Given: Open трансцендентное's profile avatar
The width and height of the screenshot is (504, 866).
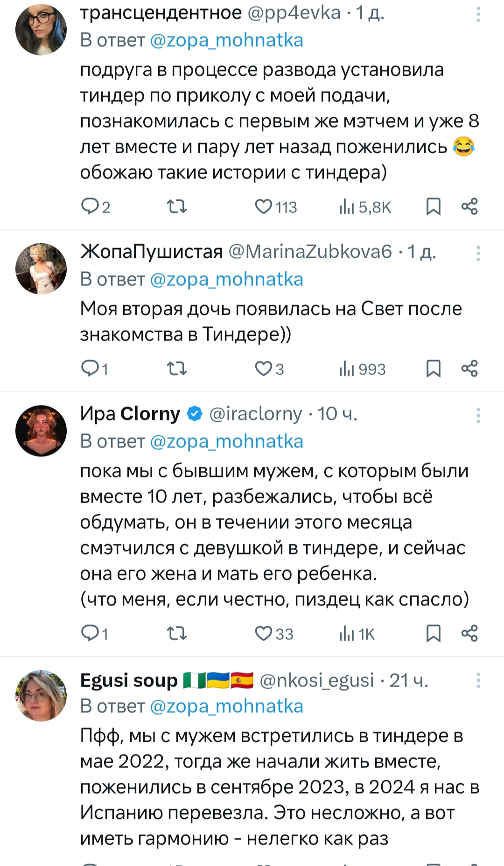Looking at the screenshot, I should click(41, 30).
